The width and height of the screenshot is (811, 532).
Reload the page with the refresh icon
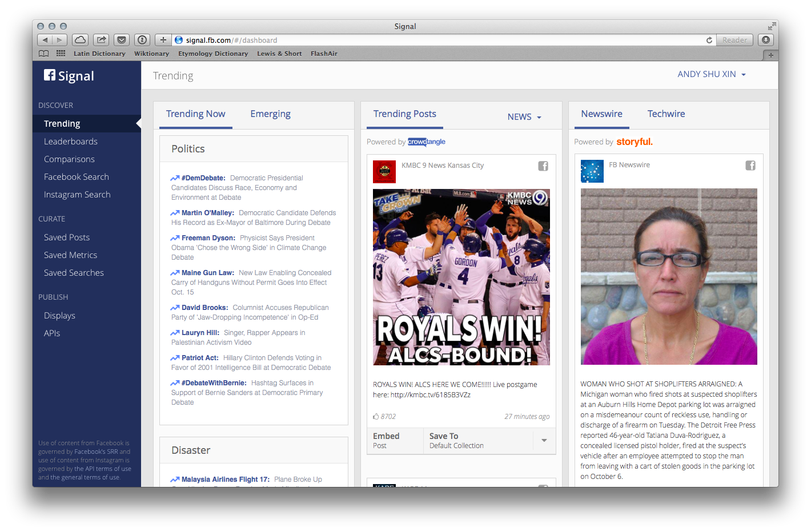[x=709, y=40]
